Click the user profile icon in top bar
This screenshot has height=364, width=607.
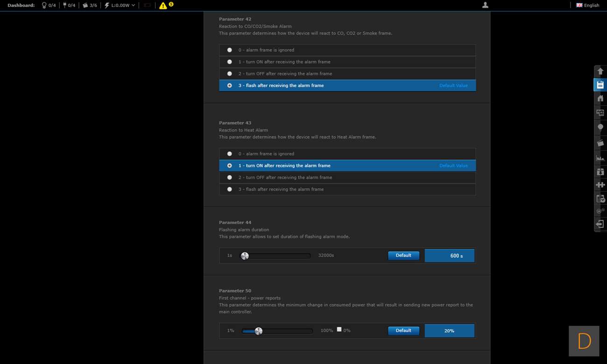point(485,5)
